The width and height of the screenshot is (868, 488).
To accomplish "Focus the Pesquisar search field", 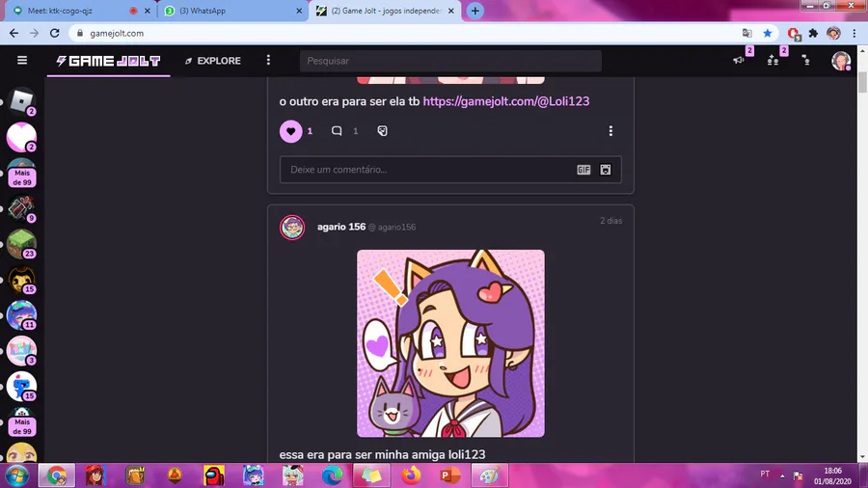I will click(450, 61).
